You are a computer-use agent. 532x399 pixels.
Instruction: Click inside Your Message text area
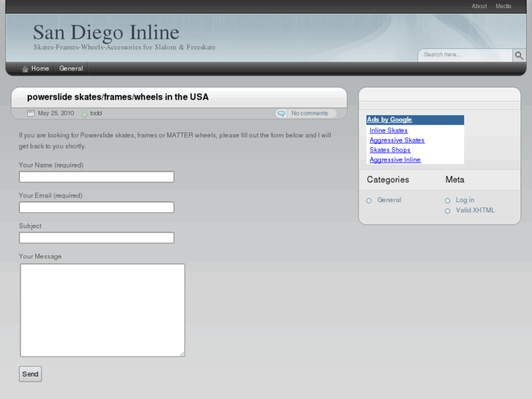[102, 310]
